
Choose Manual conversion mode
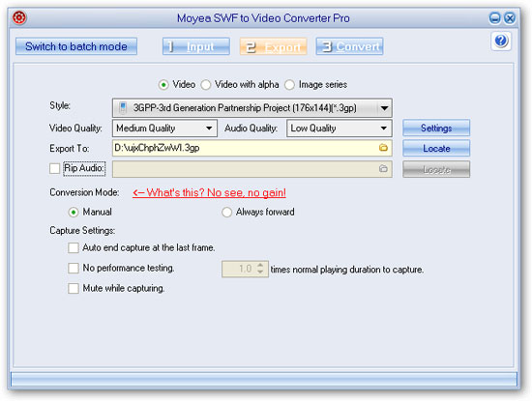tap(74, 213)
